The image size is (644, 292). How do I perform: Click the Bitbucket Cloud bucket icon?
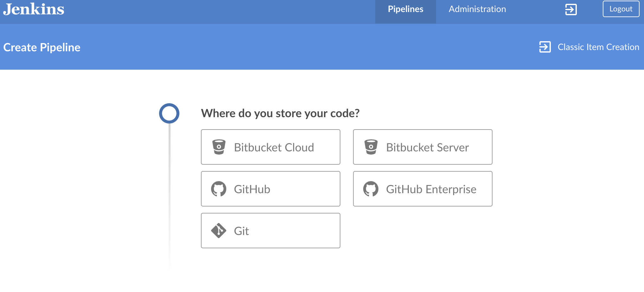219,147
